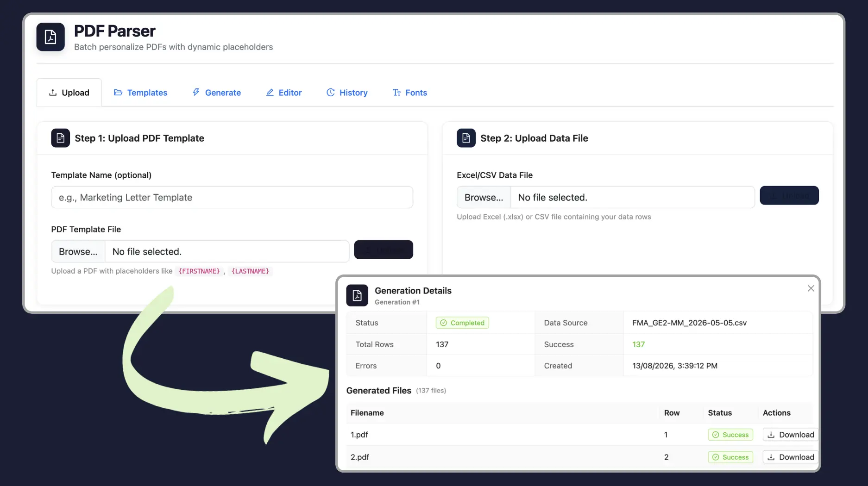Click the {LASTNAME} placeholder tag
Viewport: 868px width, 486px height.
(x=250, y=271)
